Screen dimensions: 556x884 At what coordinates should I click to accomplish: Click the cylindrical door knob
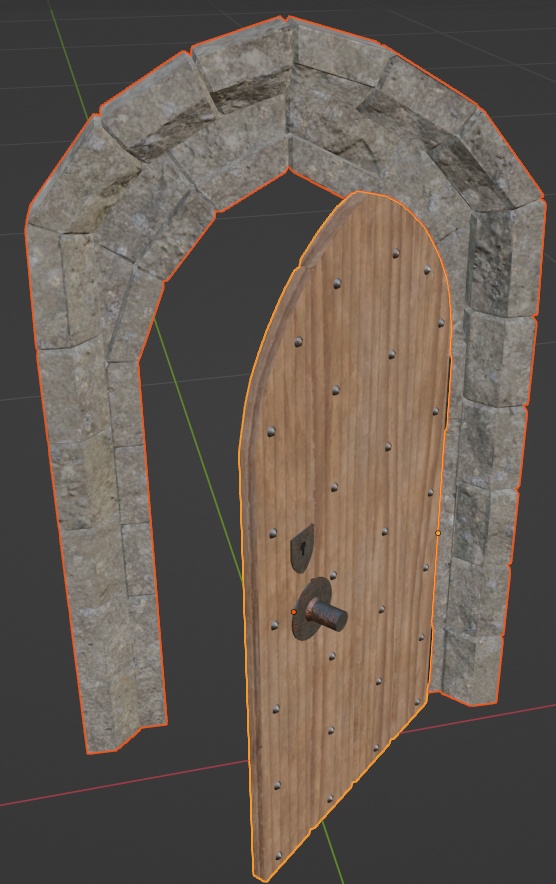326,615
